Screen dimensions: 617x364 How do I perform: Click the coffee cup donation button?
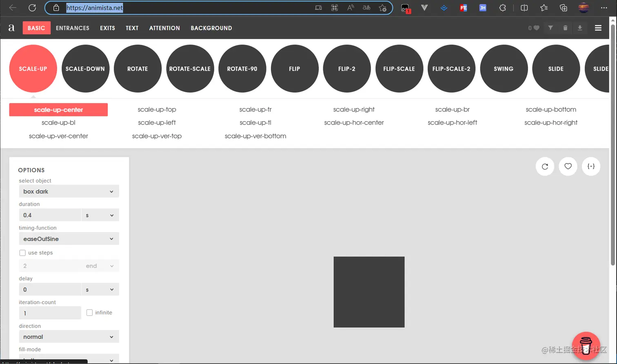coord(586,346)
